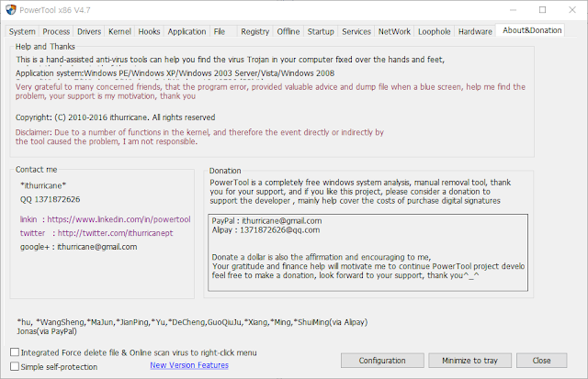The image size is (588, 379).
Task: Click the QQ 1371872626 contact line
Action: pos(50,199)
